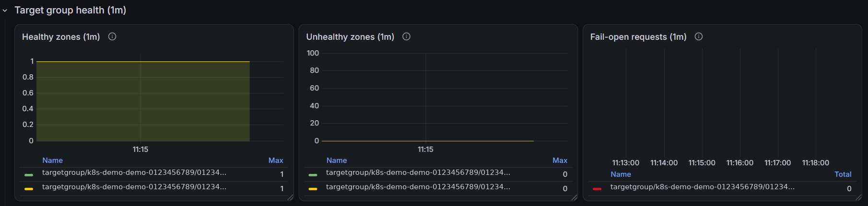Image resolution: width=868 pixels, height=206 pixels.
Task: Toggle yellow targetgroup series in Unhealthy zones legend
Action: 418,187
